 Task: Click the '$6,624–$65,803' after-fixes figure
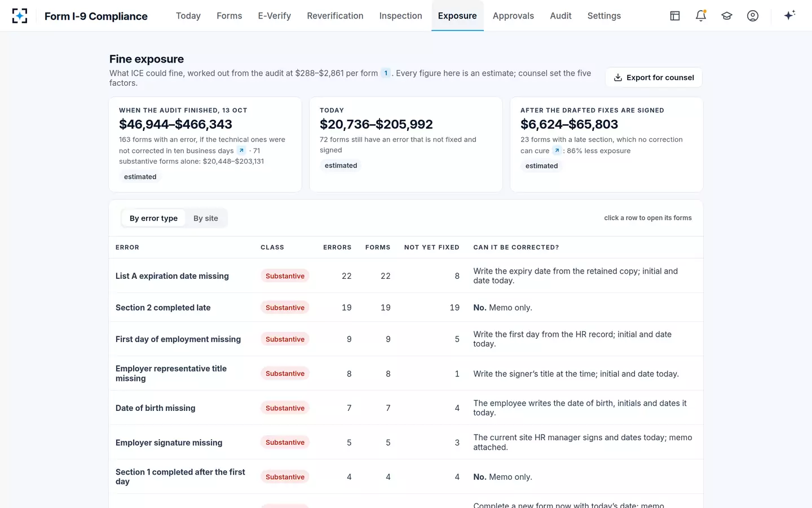[569, 124]
